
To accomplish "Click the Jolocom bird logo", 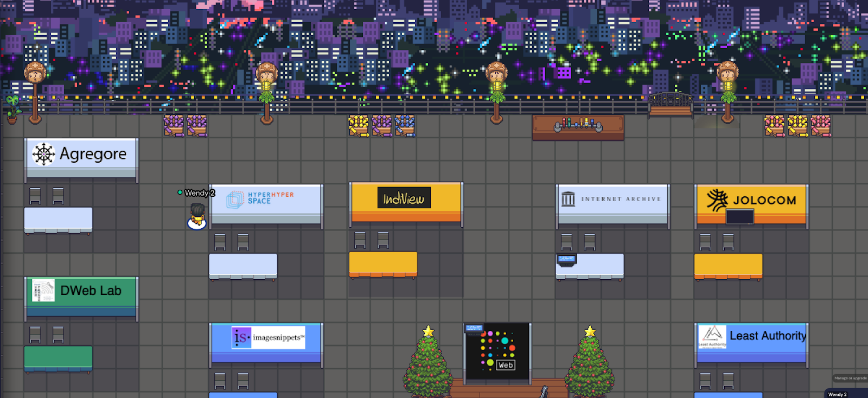I will (x=717, y=200).
